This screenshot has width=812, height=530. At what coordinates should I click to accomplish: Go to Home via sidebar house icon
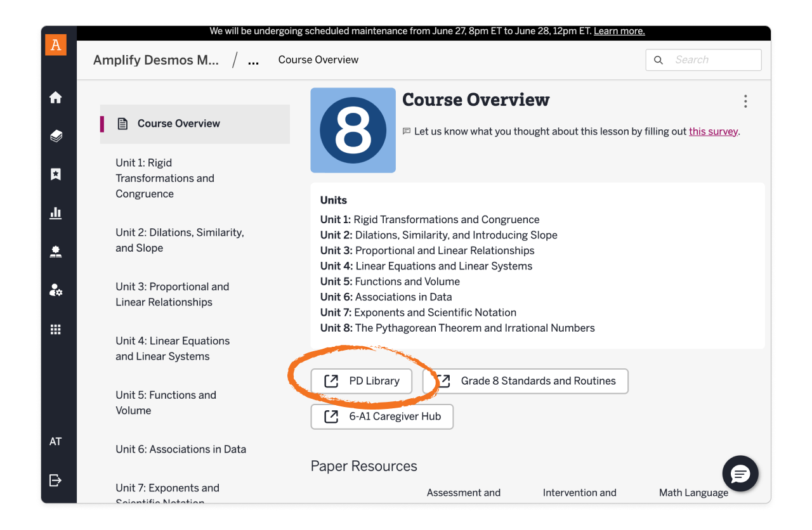(x=56, y=97)
